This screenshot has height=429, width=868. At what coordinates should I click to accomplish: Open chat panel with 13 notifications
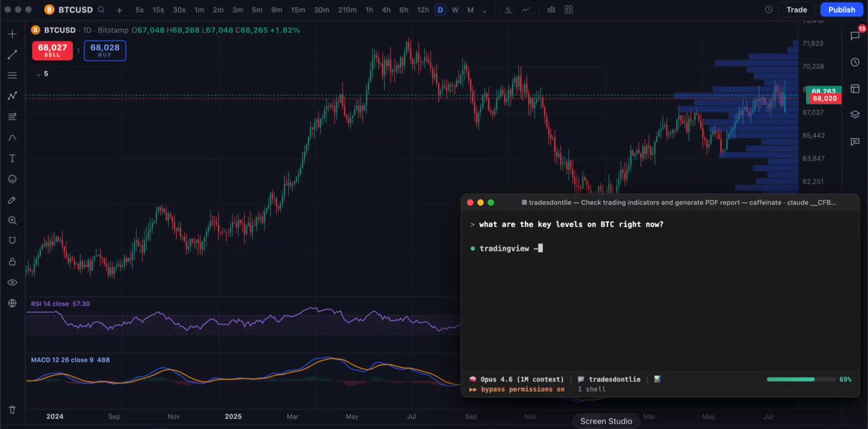click(x=855, y=36)
